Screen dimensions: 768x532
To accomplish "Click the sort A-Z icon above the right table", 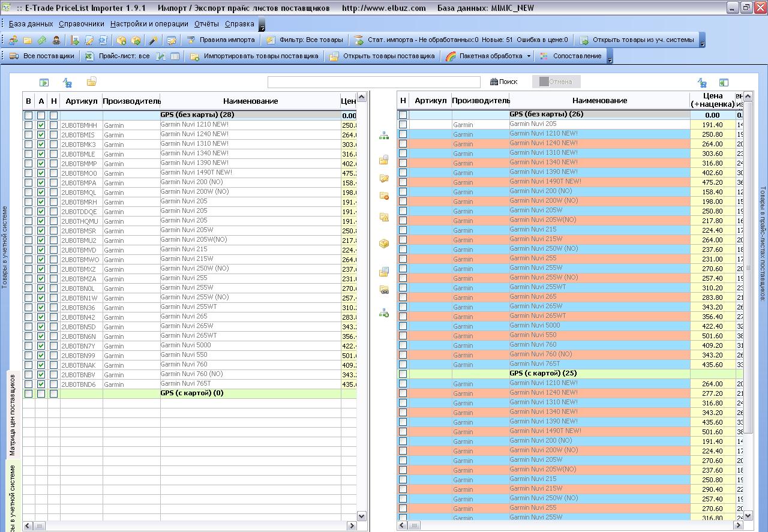I will 702,83.
